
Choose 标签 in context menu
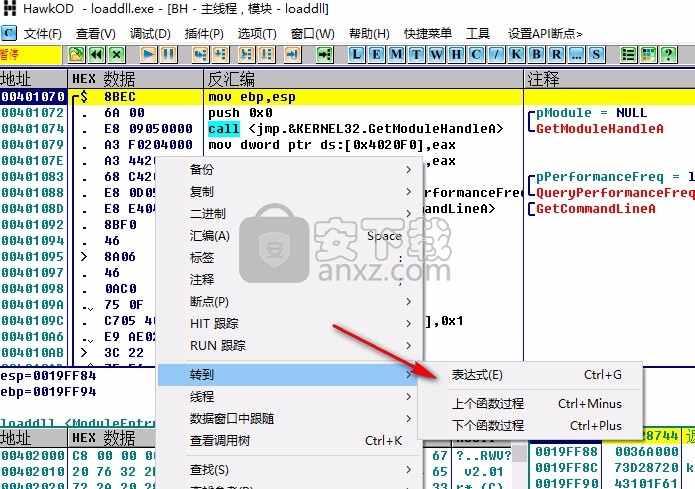pyautogui.click(x=288, y=258)
